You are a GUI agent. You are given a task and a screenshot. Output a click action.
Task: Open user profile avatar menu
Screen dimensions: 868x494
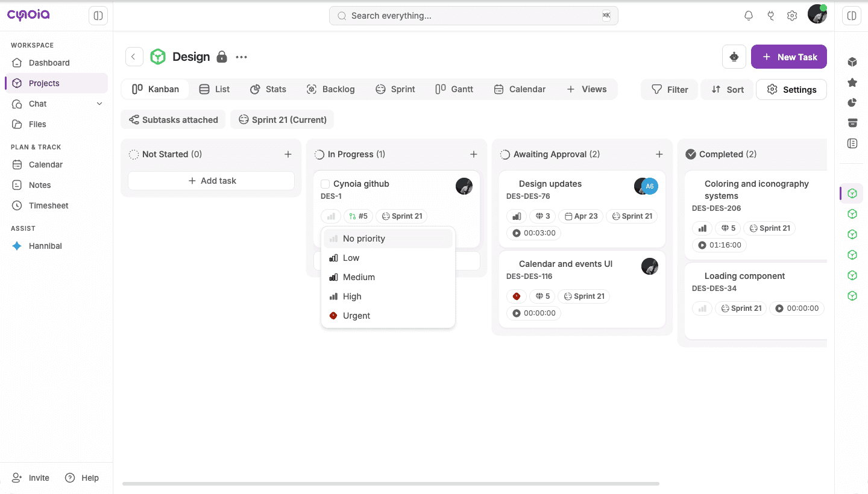tap(817, 14)
